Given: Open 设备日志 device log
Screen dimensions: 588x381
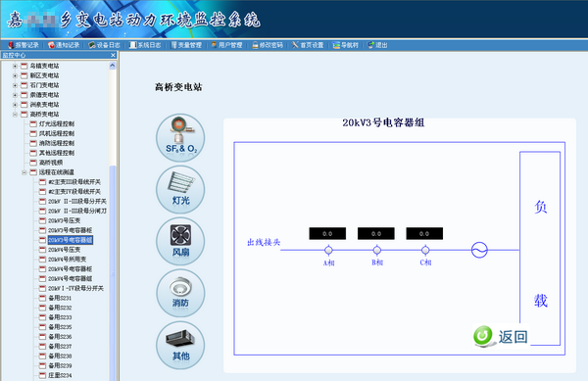Looking at the screenshot, I should [x=104, y=45].
